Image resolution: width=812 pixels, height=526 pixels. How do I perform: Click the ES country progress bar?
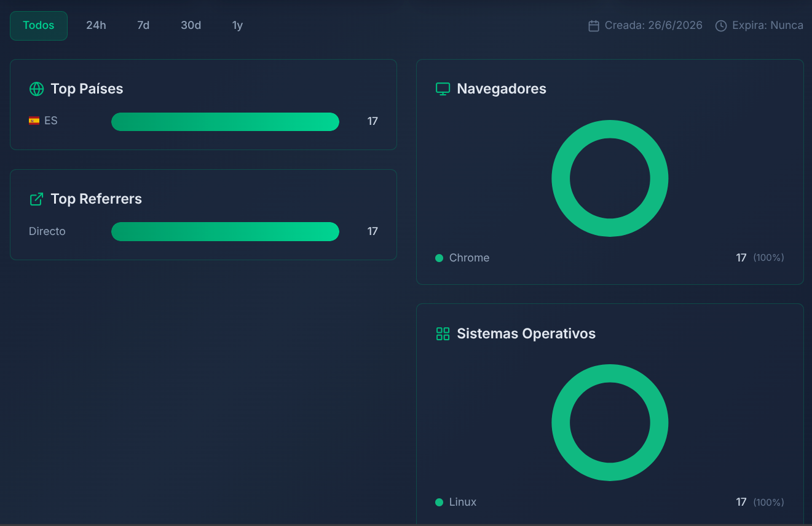coord(225,122)
